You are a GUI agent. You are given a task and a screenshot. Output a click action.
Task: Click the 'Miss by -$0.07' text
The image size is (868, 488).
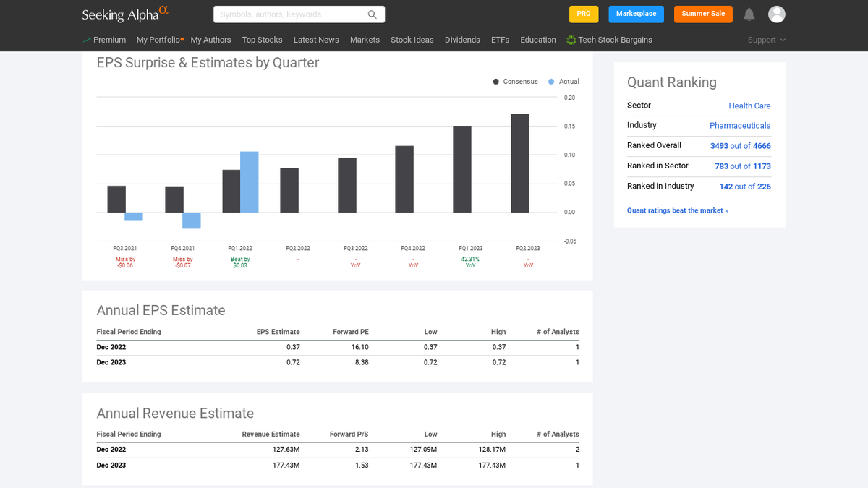183,262
